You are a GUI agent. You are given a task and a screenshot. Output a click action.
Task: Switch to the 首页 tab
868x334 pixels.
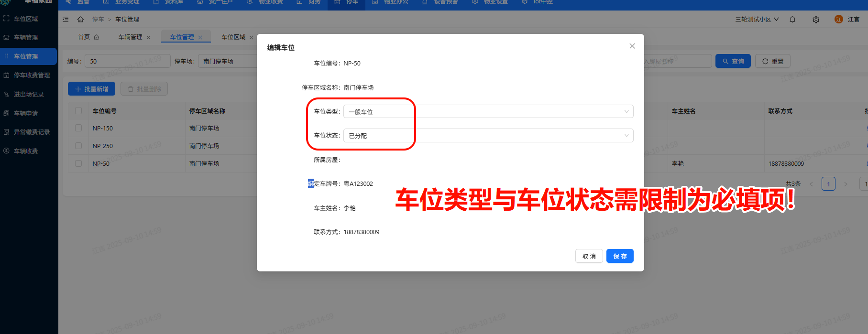(88, 37)
